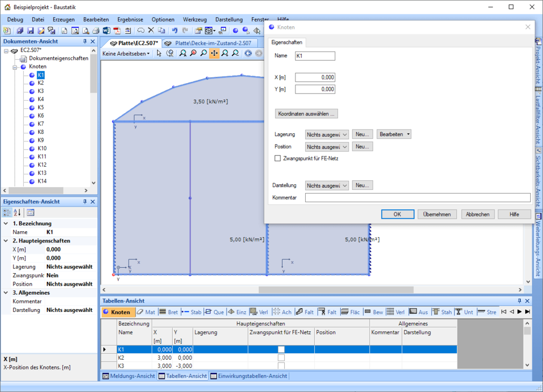Collapse the 2. Haupteigenschaften section

(6, 241)
